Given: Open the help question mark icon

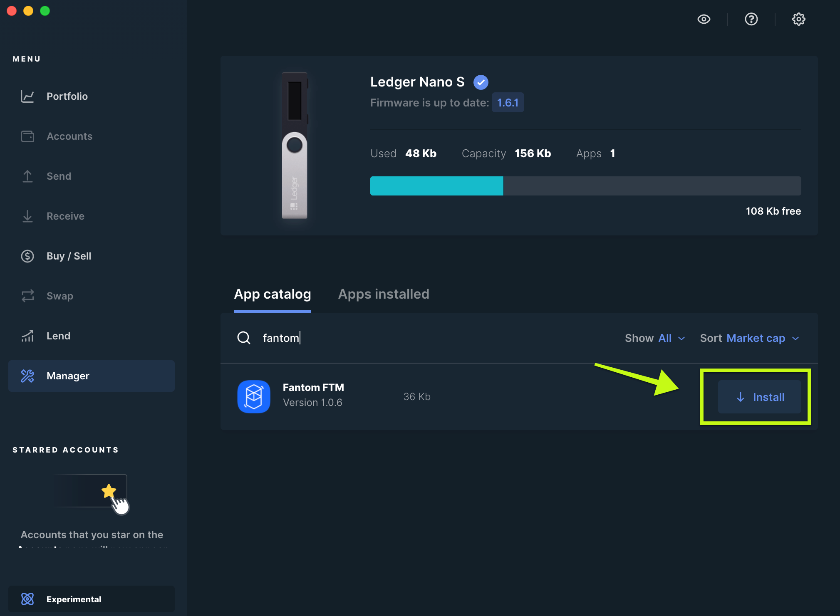Looking at the screenshot, I should click(x=751, y=19).
